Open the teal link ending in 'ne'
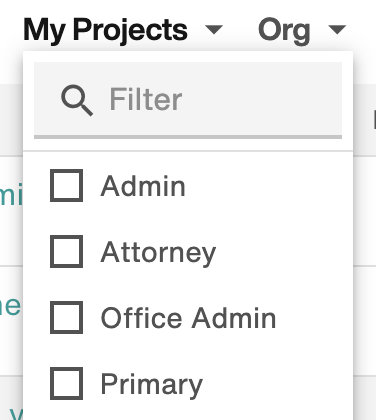 coord(11,306)
